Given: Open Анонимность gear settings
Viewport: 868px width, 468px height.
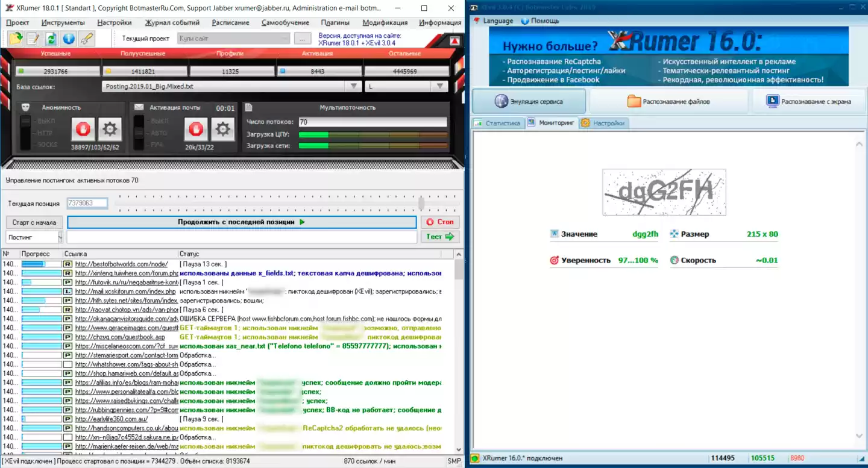Looking at the screenshot, I should [x=110, y=129].
